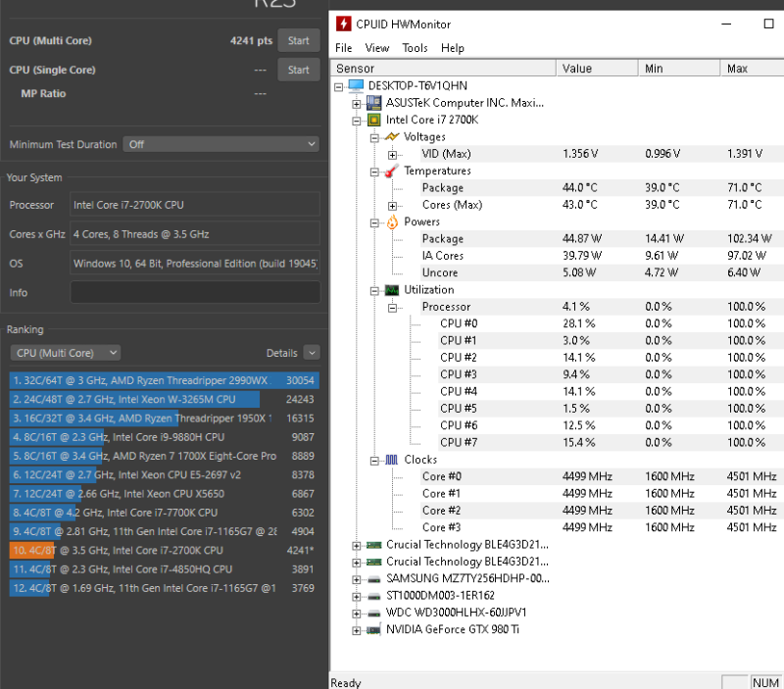
Task: Click the SAMSUNG MZ7TY256HDHP drive icon
Action: point(373,579)
